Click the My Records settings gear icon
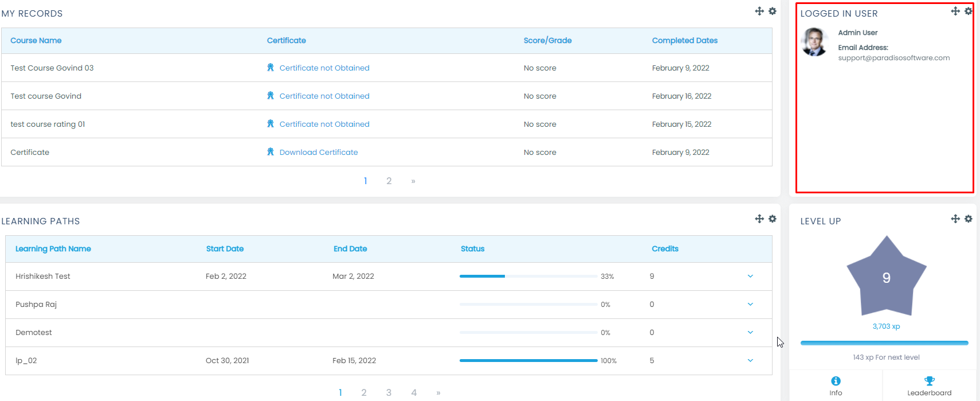This screenshot has height=401, width=980. click(x=773, y=11)
